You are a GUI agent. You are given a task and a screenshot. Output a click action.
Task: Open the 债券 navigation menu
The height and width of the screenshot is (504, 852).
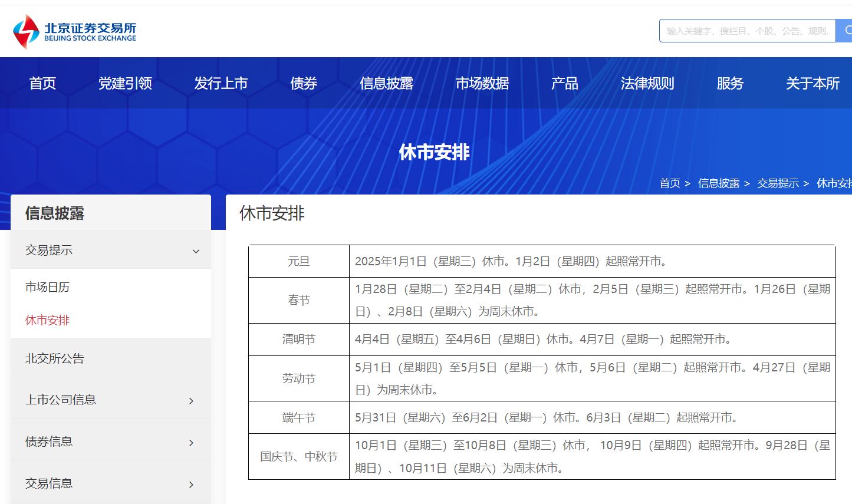pos(303,83)
